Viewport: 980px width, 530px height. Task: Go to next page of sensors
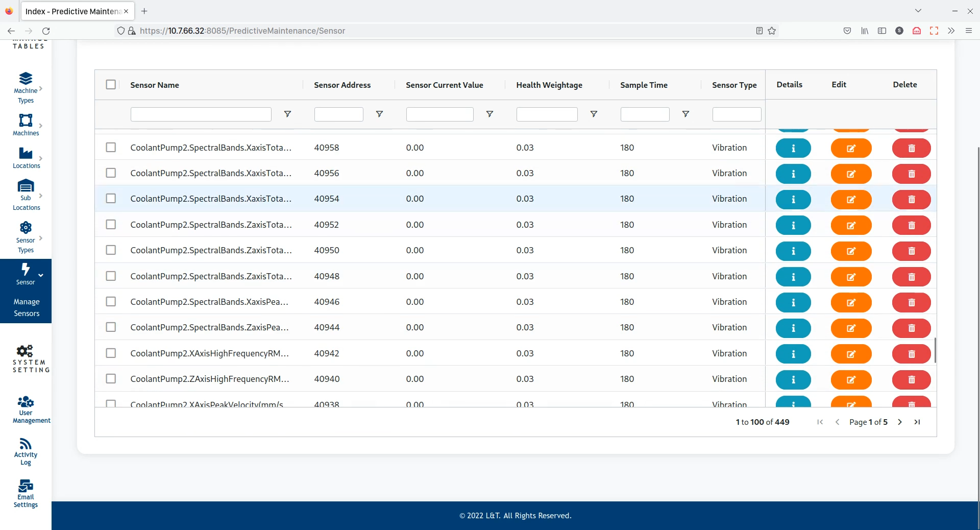[900, 422]
